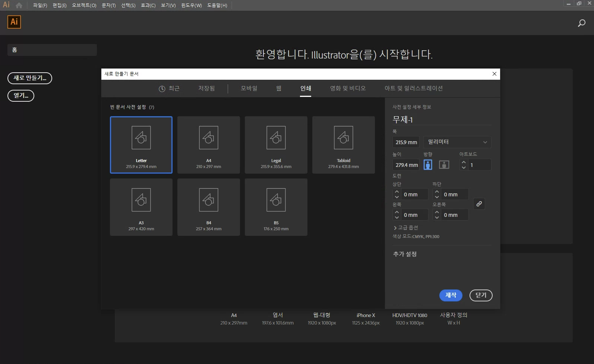This screenshot has height=364, width=594.
Task: Switch to 저장됨 tab
Action: pyautogui.click(x=206, y=88)
